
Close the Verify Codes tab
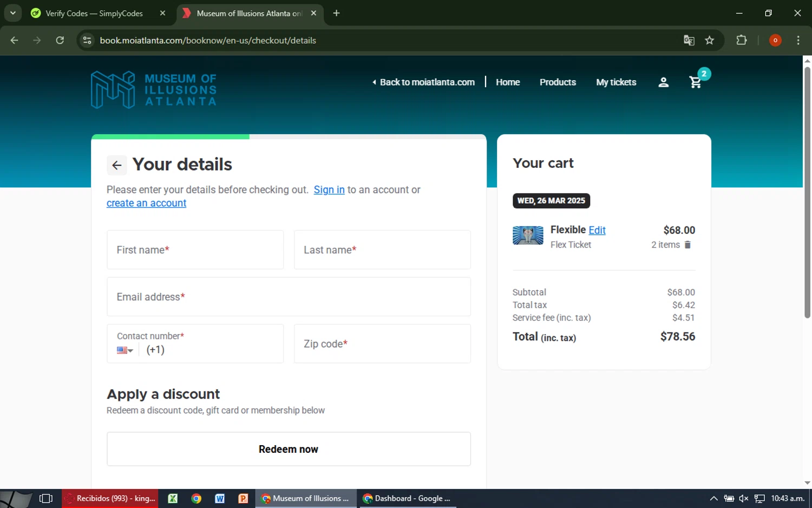(162, 13)
